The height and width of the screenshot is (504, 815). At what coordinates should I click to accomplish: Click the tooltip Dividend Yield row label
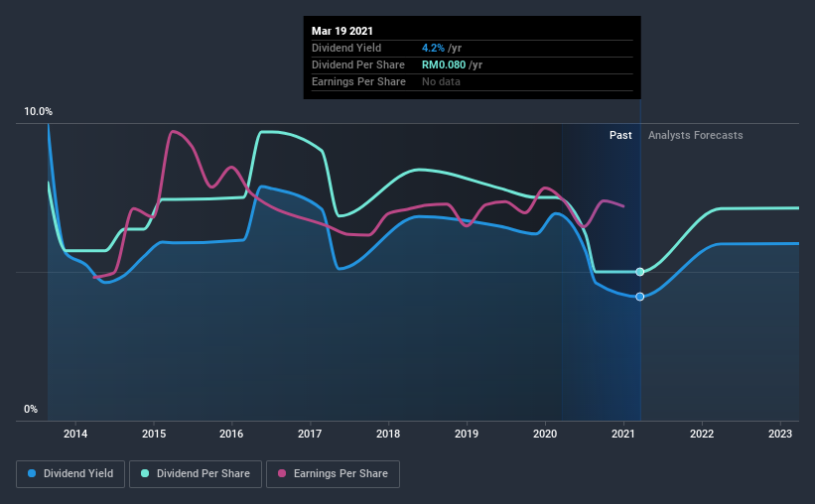point(346,48)
